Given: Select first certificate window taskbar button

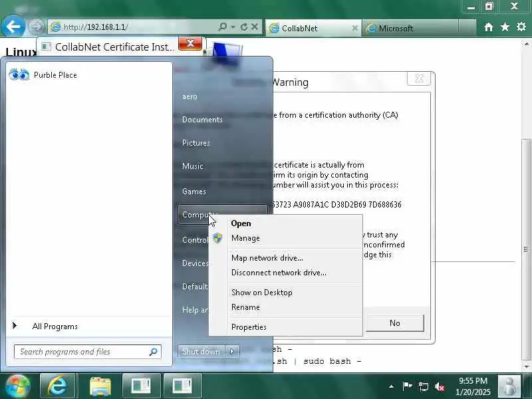Looking at the screenshot, I should click(x=141, y=386).
